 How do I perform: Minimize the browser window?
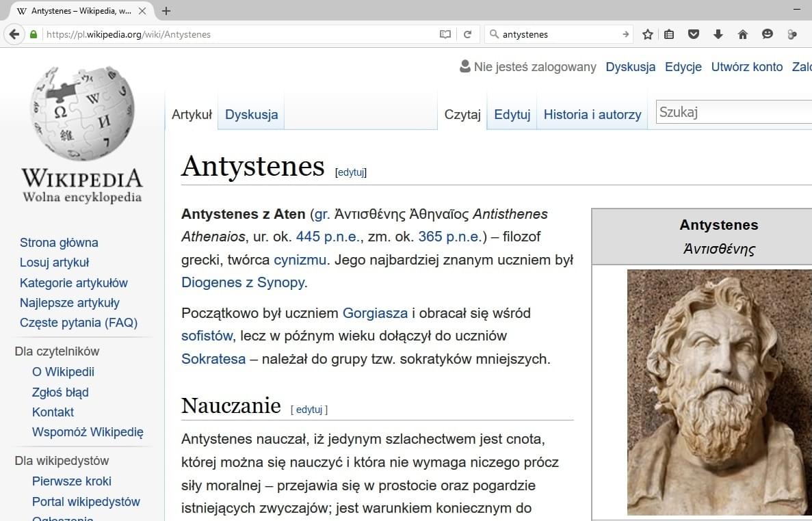point(797,10)
